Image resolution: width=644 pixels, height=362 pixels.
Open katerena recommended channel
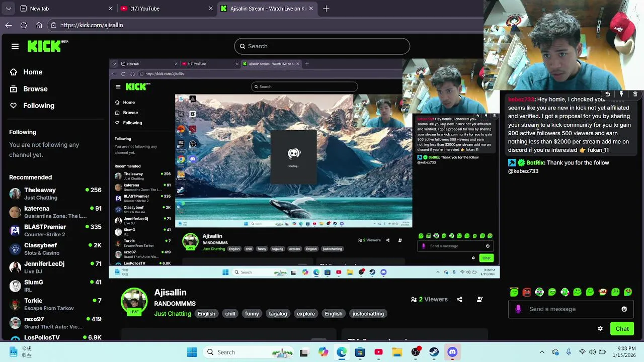click(55, 212)
